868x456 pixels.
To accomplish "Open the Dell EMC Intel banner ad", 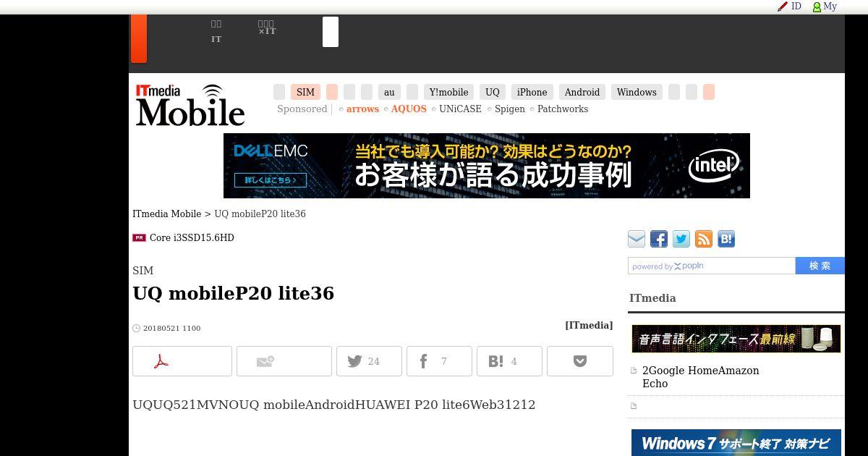I will point(487,166).
